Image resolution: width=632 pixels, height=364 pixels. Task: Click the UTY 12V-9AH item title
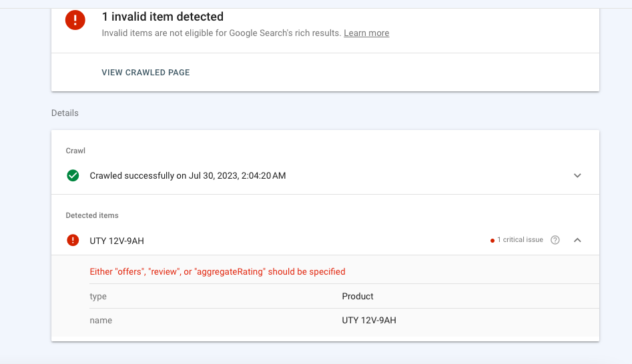click(x=117, y=241)
